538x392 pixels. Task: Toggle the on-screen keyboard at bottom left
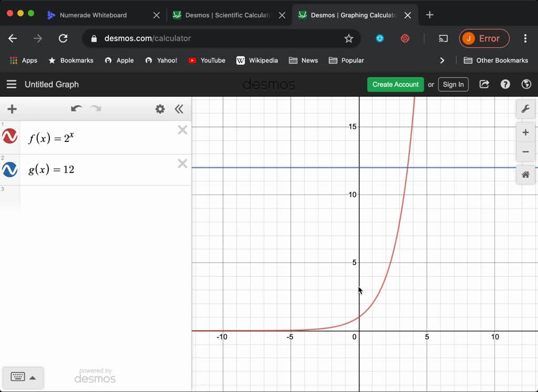coord(18,377)
